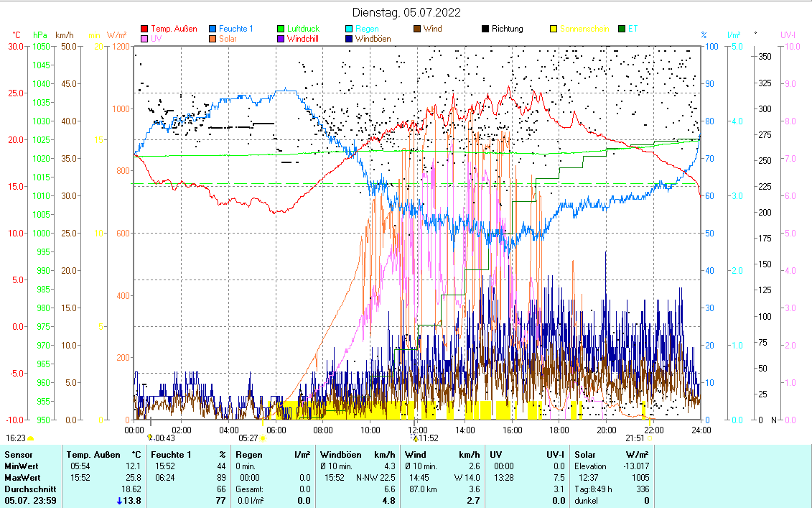The height and width of the screenshot is (508, 812).
Task: Click the orange Solar legend square
Action: click(213, 39)
